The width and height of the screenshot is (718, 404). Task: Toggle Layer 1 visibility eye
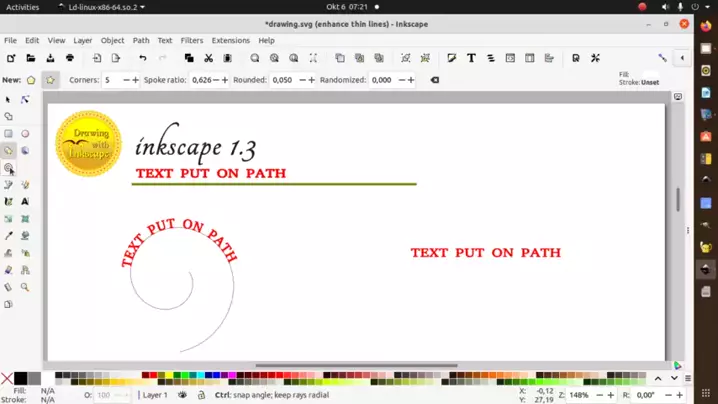pyautogui.click(x=182, y=395)
